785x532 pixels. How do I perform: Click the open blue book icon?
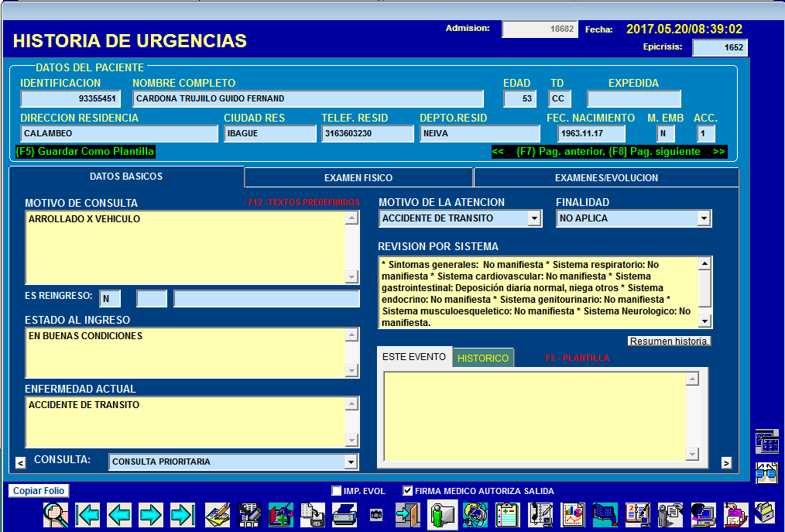(605, 515)
